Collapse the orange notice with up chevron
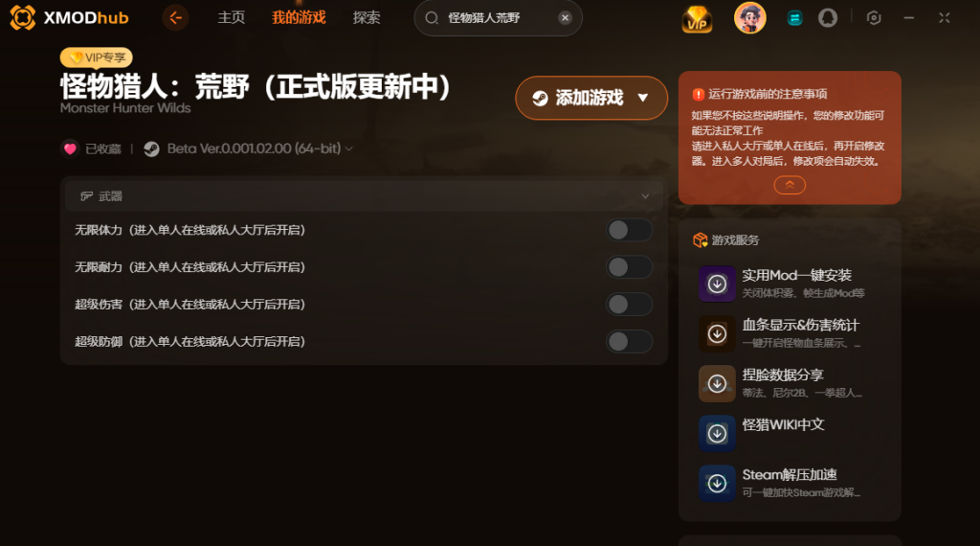Image resolution: width=980 pixels, height=546 pixels. click(790, 185)
